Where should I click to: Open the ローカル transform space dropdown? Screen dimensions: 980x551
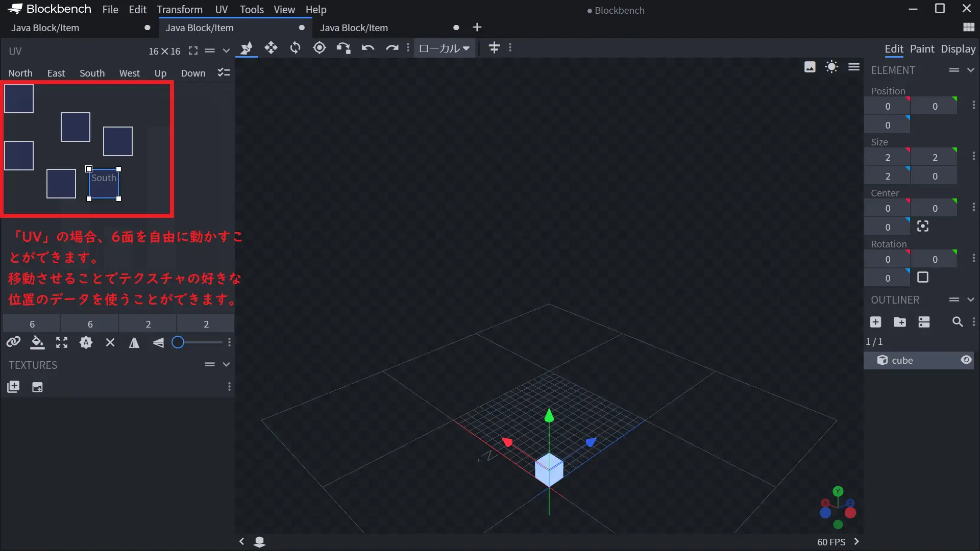pos(444,48)
